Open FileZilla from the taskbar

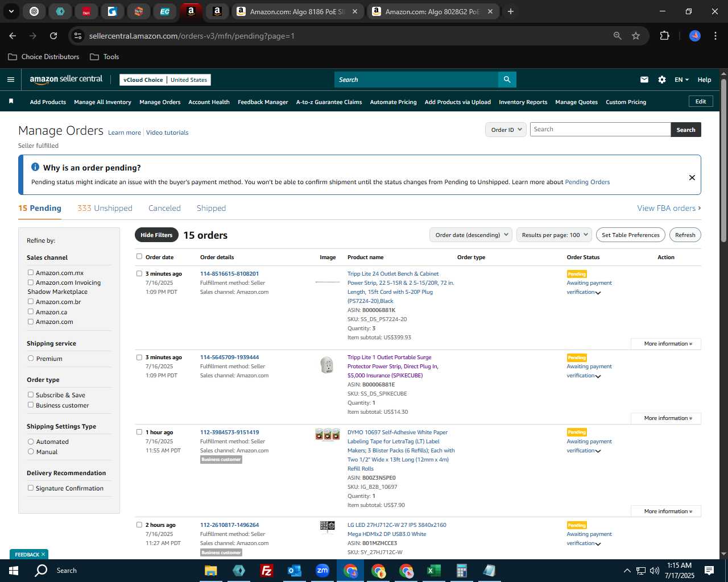tap(266, 571)
